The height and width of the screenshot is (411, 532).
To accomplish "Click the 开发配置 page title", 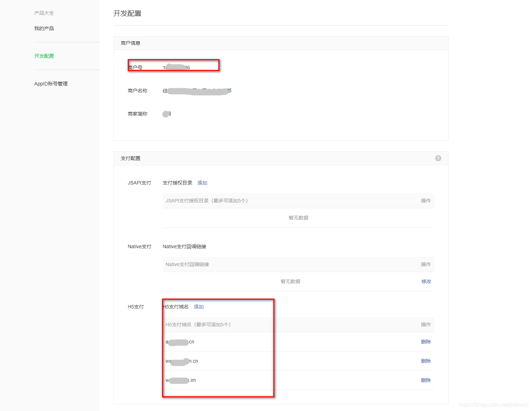I will pyautogui.click(x=127, y=13).
